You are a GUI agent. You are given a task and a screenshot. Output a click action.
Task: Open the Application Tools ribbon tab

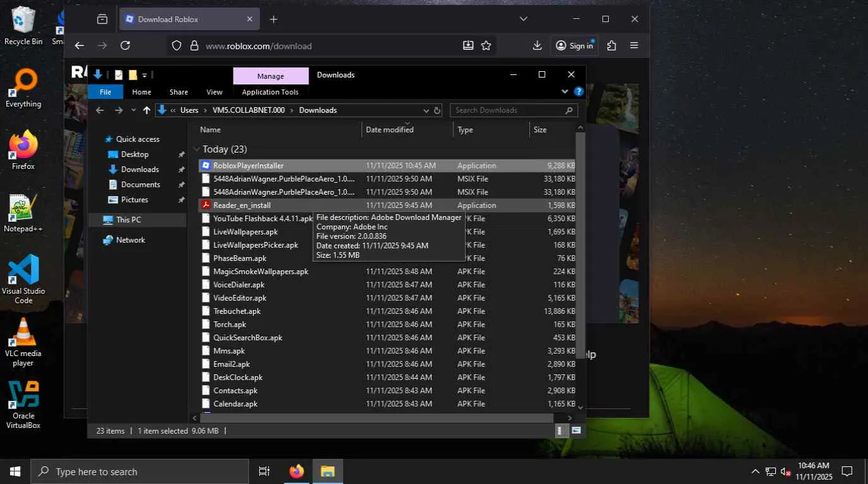pos(270,92)
